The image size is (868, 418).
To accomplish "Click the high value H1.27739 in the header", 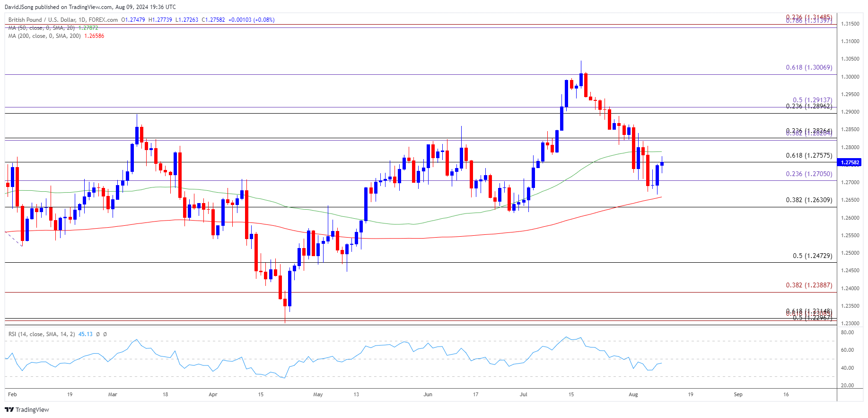I will coord(160,20).
